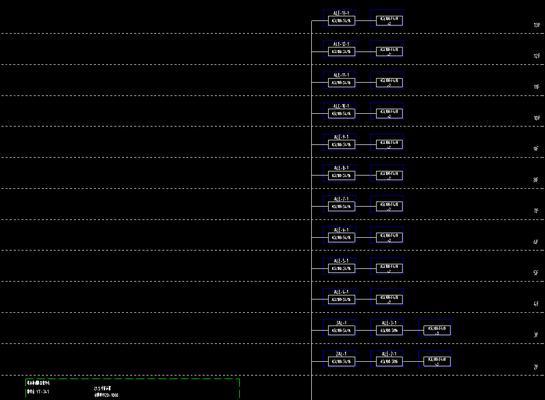Select the third box on the 2F row
This screenshot has height=400, width=545.
(x=437, y=361)
